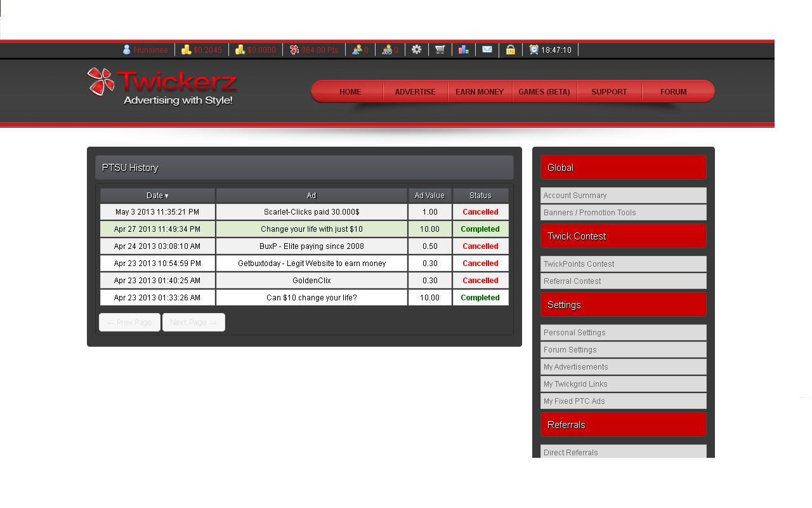
Task: Open the shopping cart icon
Action: pyautogui.click(x=440, y=50)
